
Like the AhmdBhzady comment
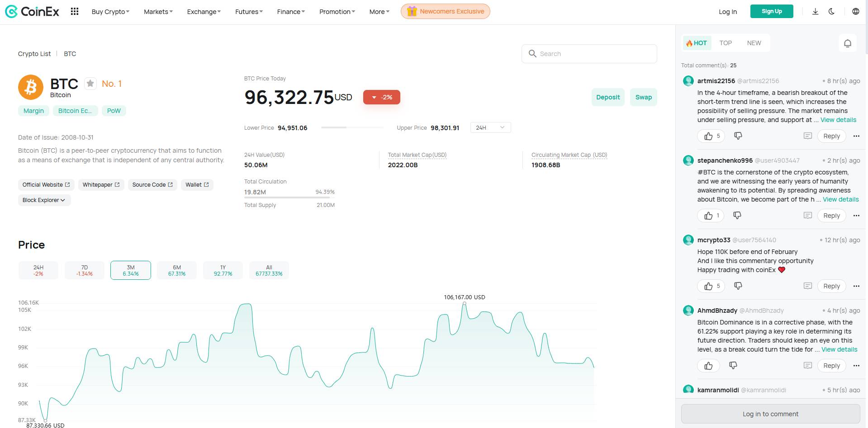click(708, 366)
